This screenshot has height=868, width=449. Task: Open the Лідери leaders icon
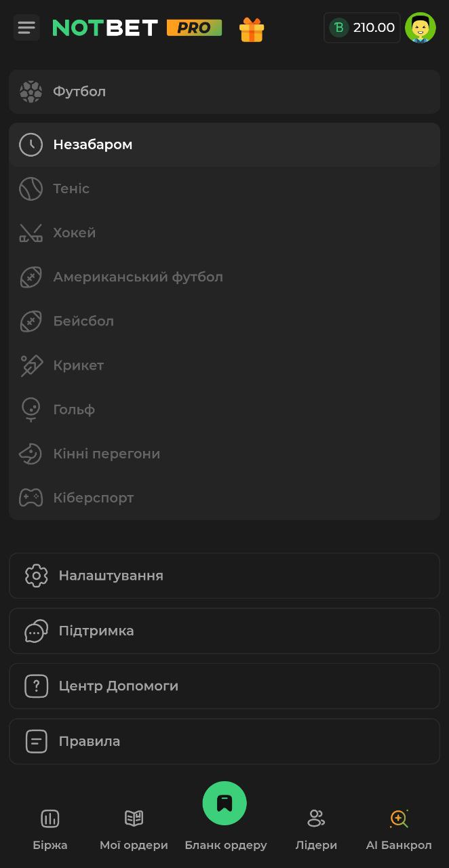pyautogui.click(x=316, y=818)
